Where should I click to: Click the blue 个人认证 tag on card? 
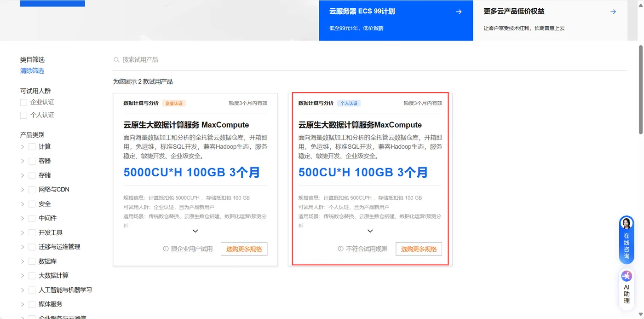349,104
